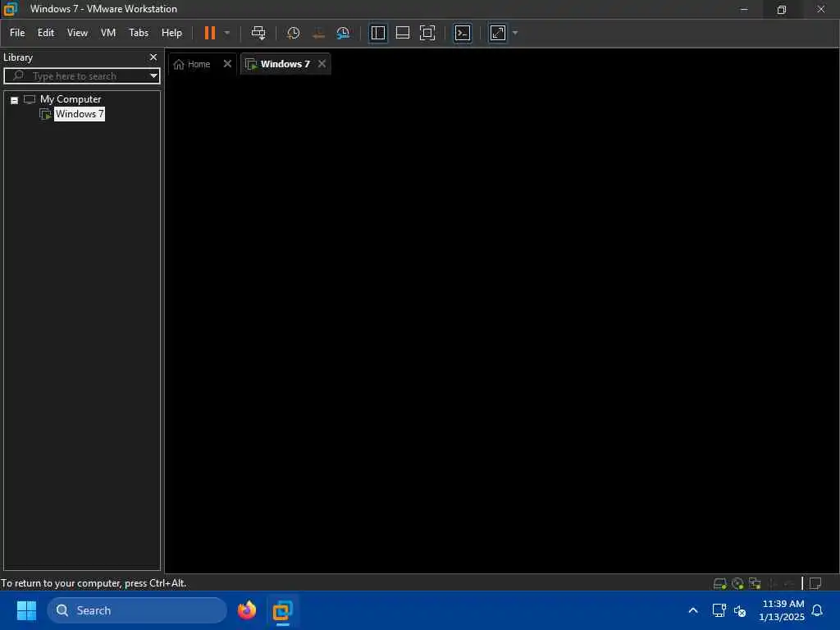Open the clock showing 11:39 AM
This screenshot has width=840, height=630.
782,610
